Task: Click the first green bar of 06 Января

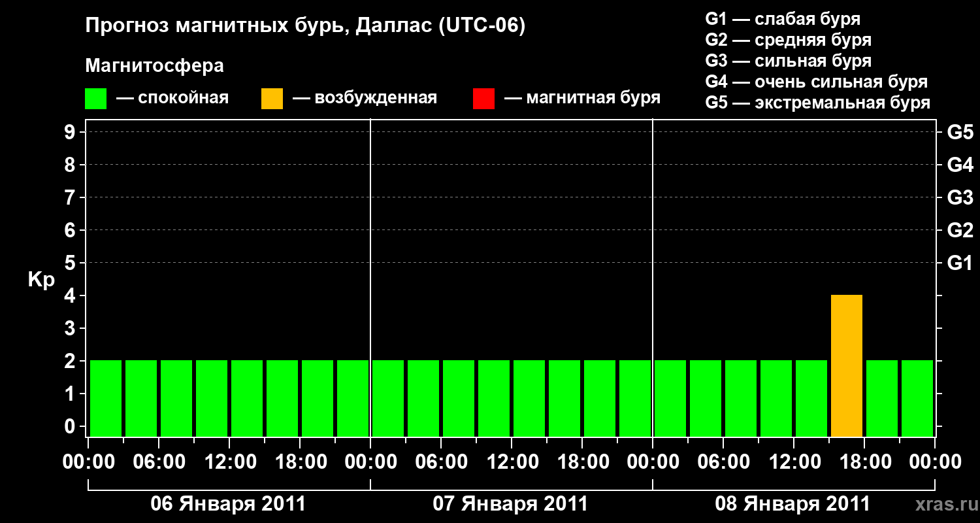Action: tap(106, 398)
